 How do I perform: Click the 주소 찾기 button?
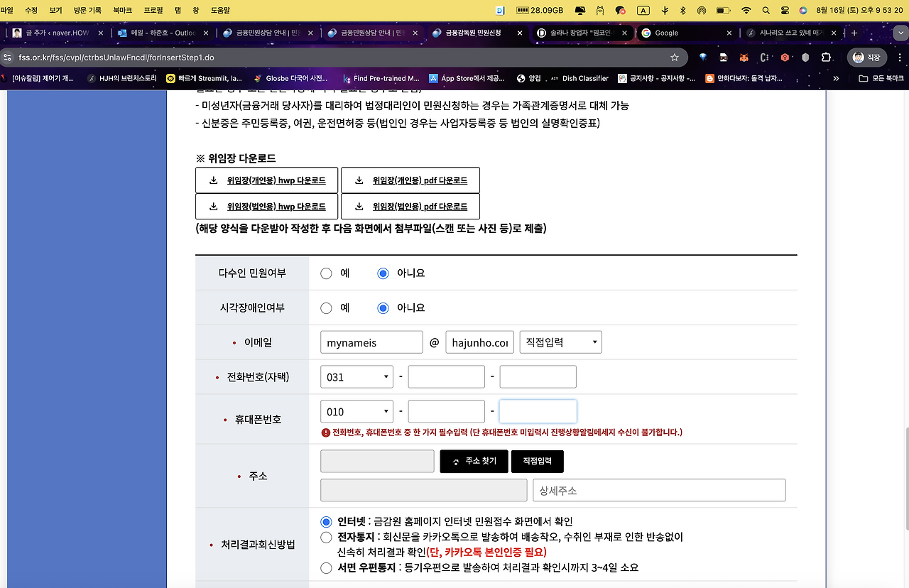(x=474, y=460)
